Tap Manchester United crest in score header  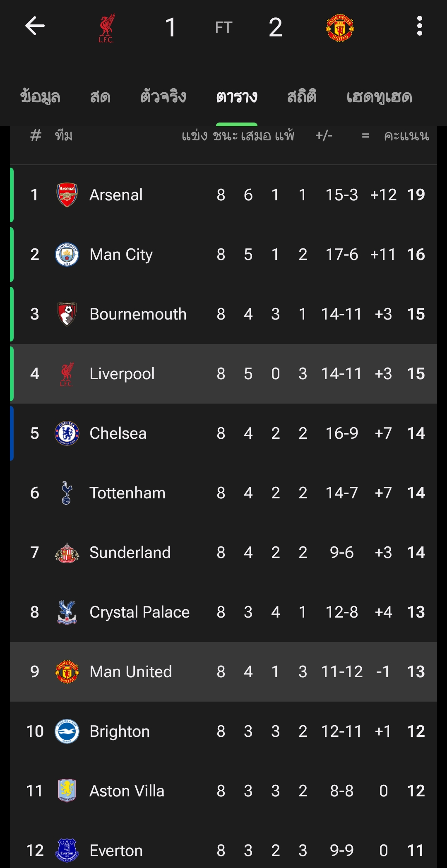(340, 28)
